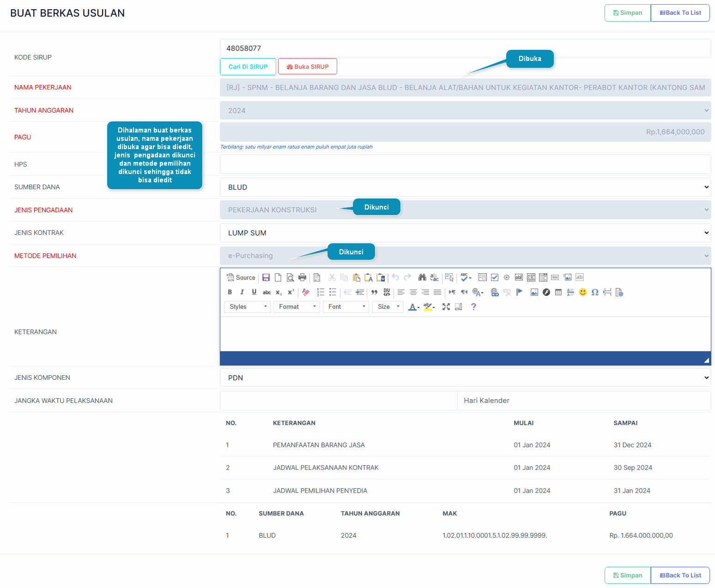Insert a numbered list in the editor
The width and height of the screenshot is (715, 588).
pos(321,292)
